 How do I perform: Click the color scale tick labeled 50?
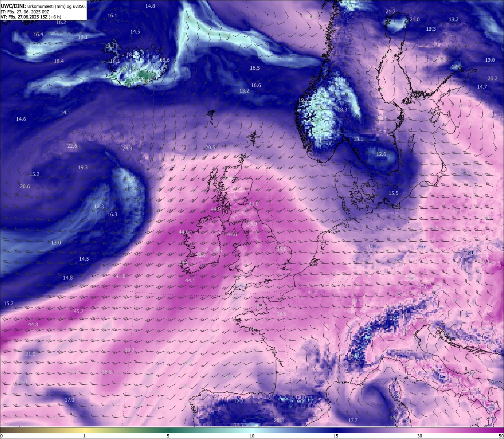click(500, 436)
